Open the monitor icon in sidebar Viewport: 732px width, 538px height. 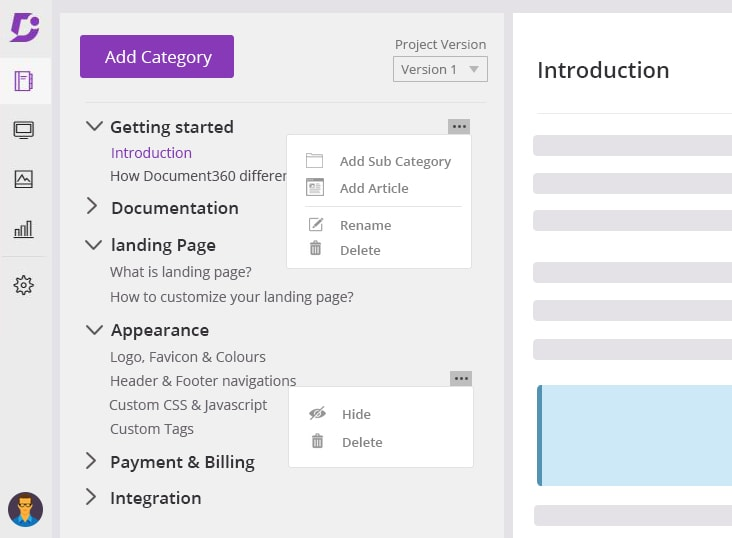[24, 130]
